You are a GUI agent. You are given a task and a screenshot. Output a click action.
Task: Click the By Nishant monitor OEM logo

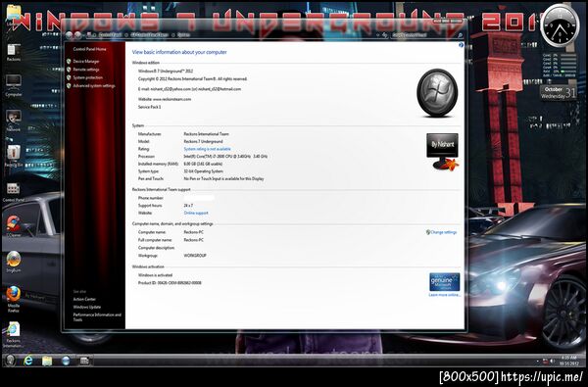click(443, 151)
